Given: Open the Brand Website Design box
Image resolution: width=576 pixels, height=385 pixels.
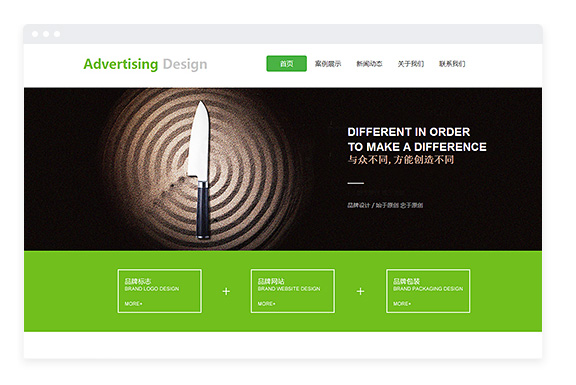Looking at the screenshot, I should click(x=292, y=291).
